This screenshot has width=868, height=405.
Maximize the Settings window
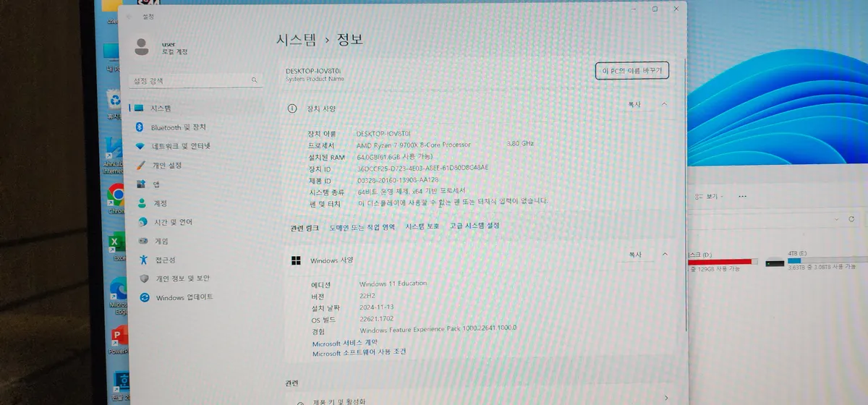pyautogui.click(x=655, y=9)
